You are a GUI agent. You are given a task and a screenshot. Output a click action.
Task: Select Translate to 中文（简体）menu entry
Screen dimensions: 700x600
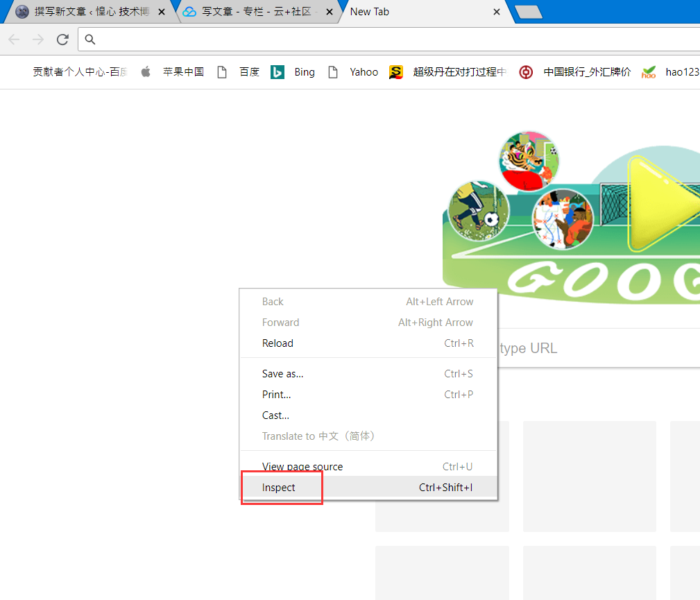[368, 436]
